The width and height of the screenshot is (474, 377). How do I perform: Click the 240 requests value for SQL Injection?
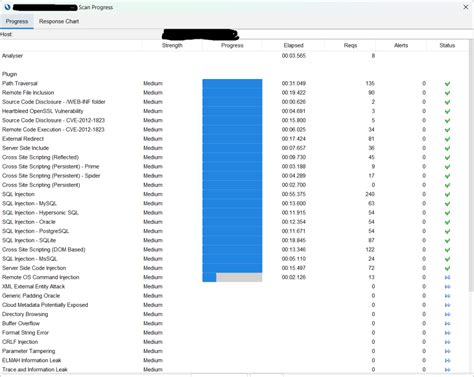click(370, 194)
